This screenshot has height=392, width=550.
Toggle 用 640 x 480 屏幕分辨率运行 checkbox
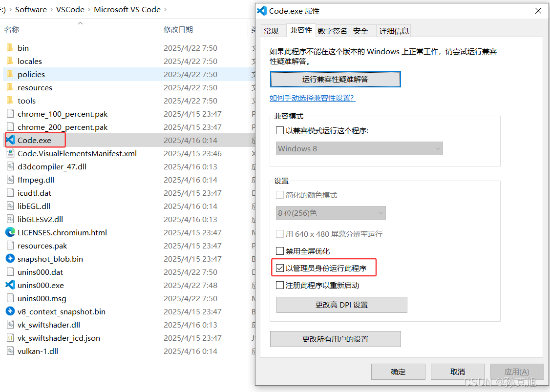tap(280, 234)
